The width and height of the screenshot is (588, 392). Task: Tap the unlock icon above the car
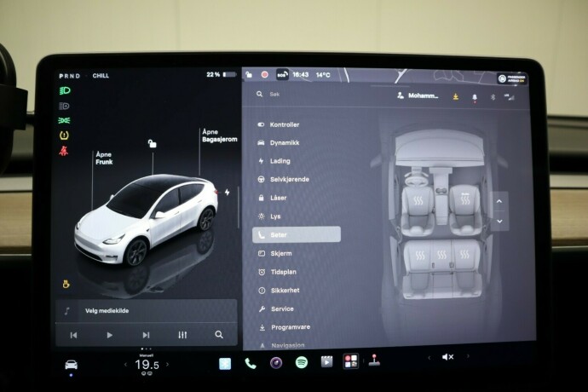(152, 143)
